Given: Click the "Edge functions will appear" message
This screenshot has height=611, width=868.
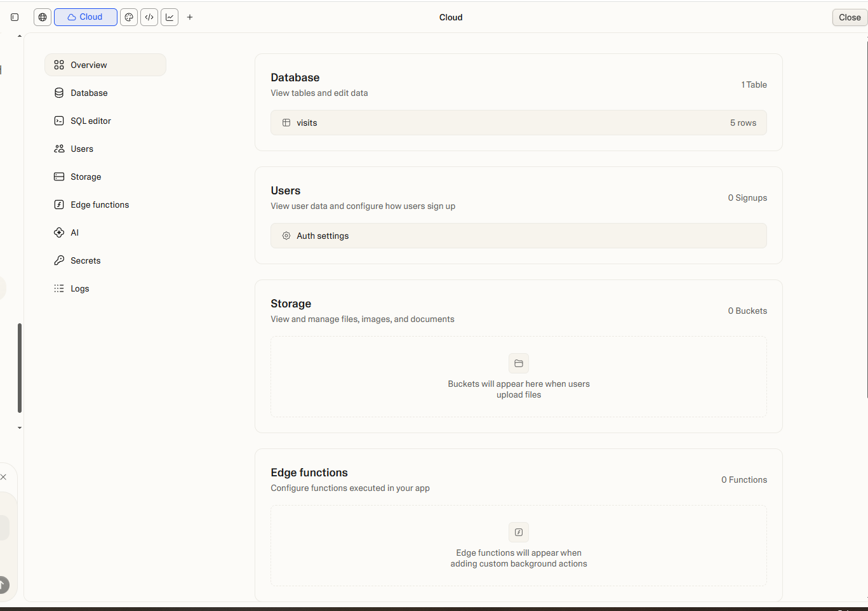Looking at the screenshot, I should coord(519,558).
